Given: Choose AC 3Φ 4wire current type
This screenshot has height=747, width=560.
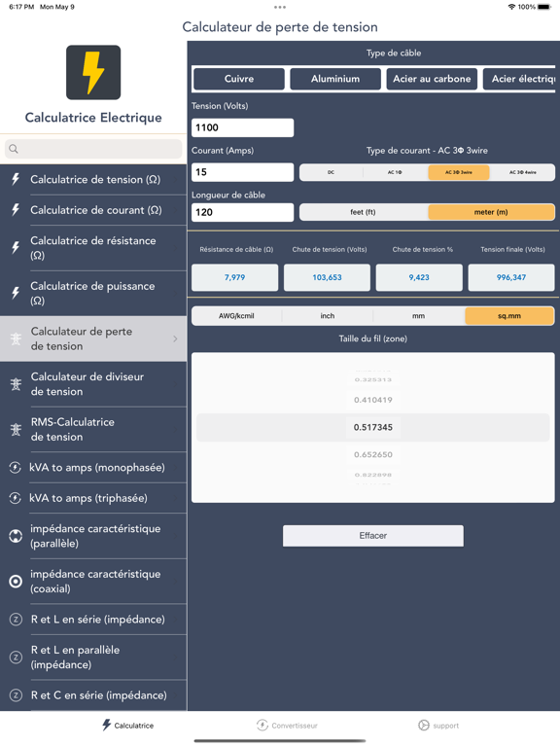Looking at the screenshot, I should 522,172.
